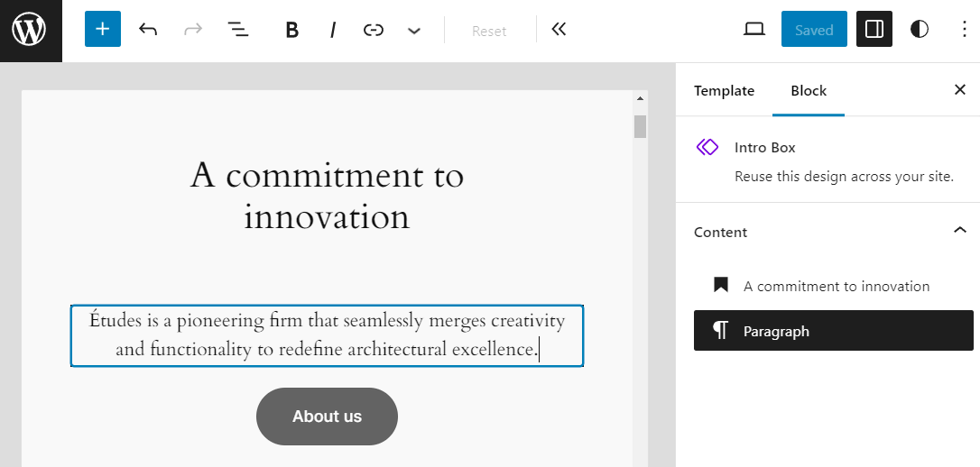Apply italic formatting to text

(332, 31)
